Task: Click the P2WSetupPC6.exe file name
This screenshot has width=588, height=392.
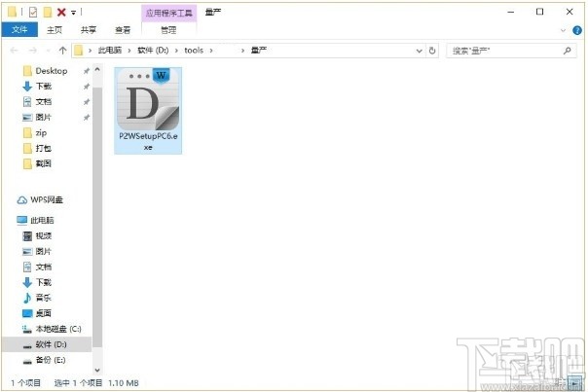Action: [x=148, y=142]
